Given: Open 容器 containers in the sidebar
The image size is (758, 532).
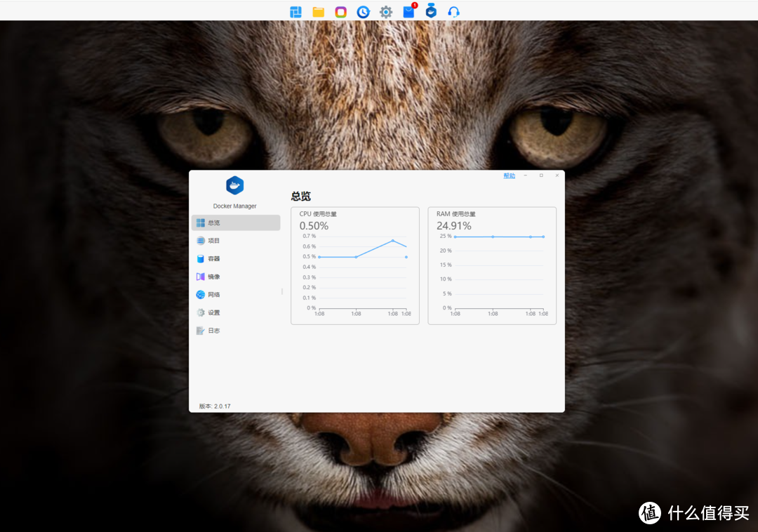Looking at the screenshot, I should point(236,258).
